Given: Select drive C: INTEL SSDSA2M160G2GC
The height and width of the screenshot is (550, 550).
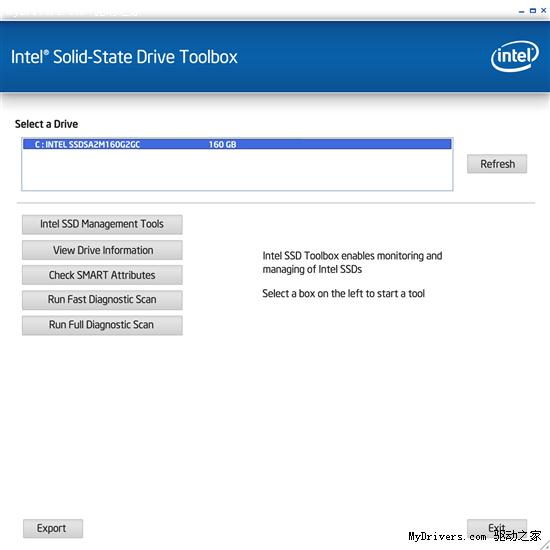Looking at the screenshot, I should pyautogui.click(x=237, y=144).
